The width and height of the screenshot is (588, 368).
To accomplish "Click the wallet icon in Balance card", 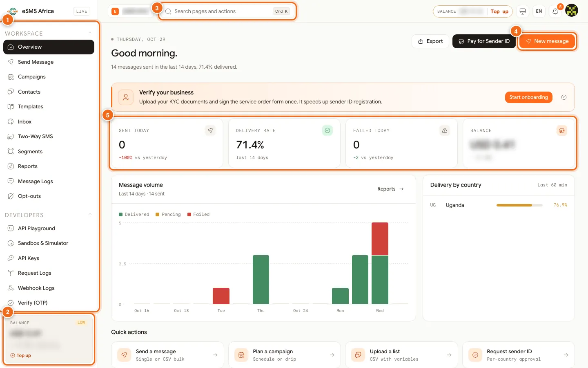I will point(562,130).
